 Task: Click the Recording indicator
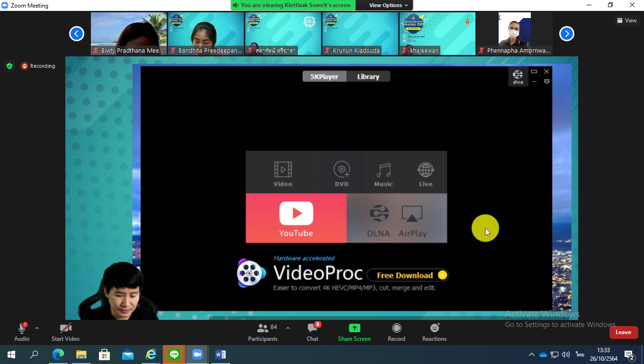[x=38, y=66]
